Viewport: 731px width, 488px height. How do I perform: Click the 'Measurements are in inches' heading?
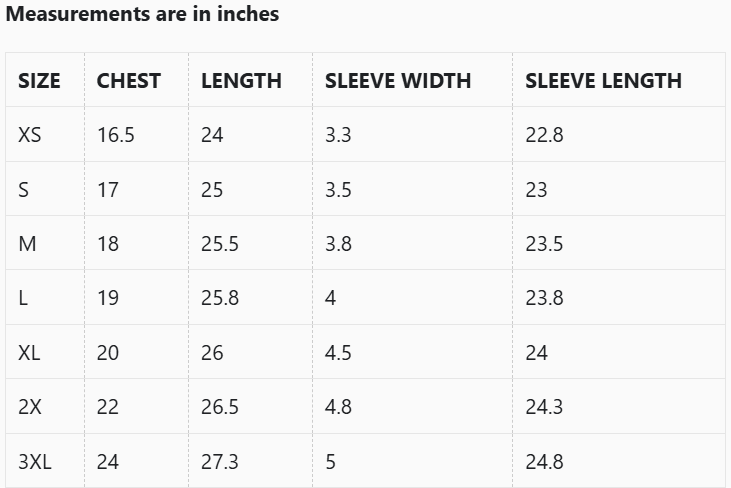[142, 14]
